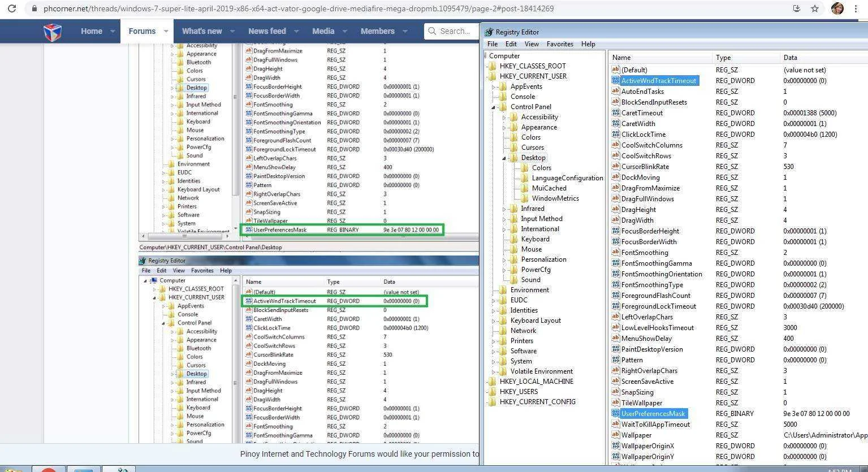Click the Wallpaper string value icon
Image resolution: width=868 pixels, height=472 pixels.
coord(616,435)
